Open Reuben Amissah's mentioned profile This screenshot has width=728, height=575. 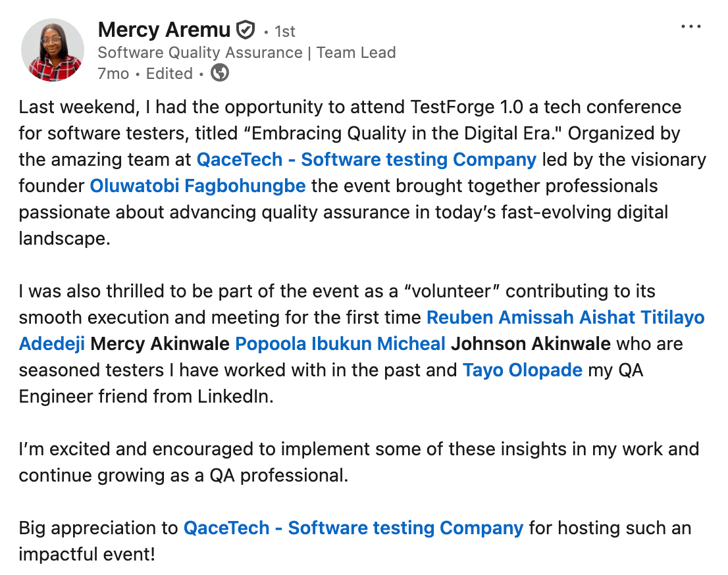pos(500,317)
